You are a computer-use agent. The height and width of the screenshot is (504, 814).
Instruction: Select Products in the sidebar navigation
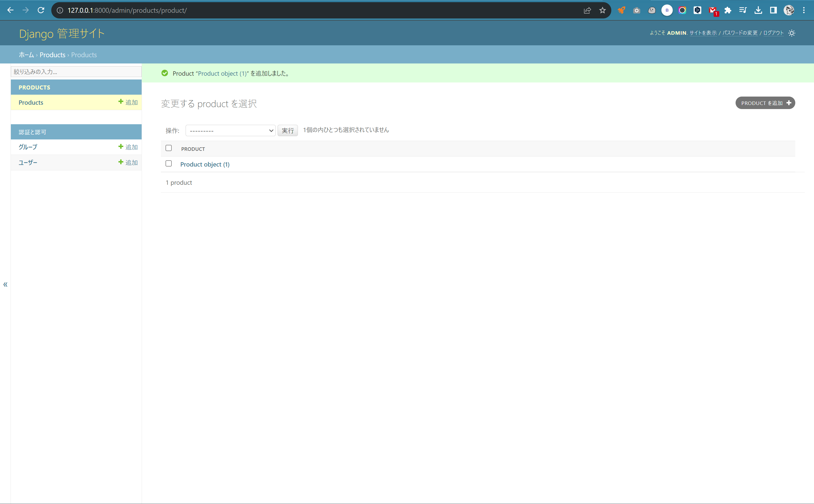pyautogui.click(x=31, y=102)
